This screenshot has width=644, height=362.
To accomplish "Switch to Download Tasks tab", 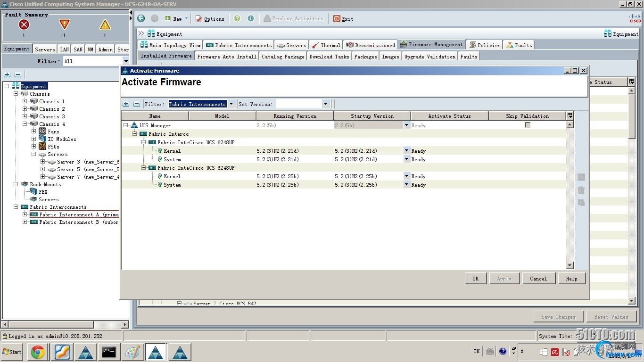I will pyautogui.click(x=329, y=56).
